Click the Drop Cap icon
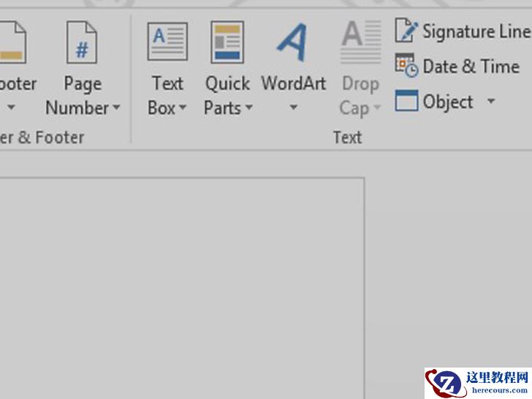 (361, 42)
